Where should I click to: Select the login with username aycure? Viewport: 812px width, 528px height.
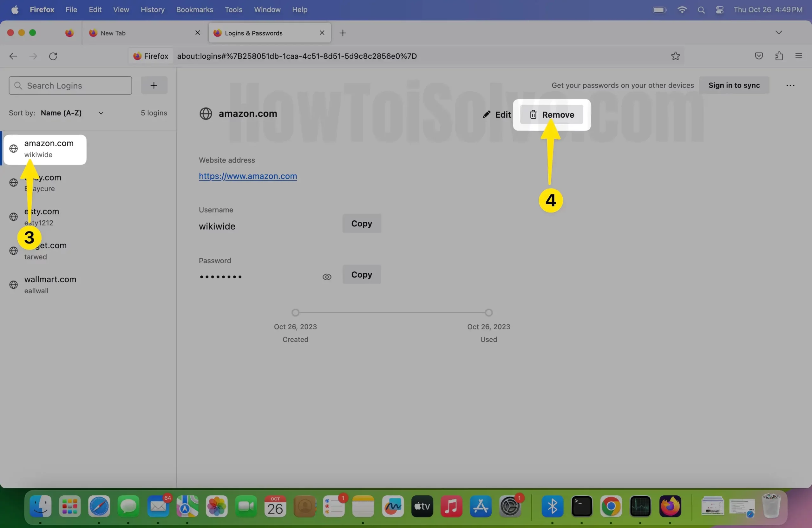point(88,183)
